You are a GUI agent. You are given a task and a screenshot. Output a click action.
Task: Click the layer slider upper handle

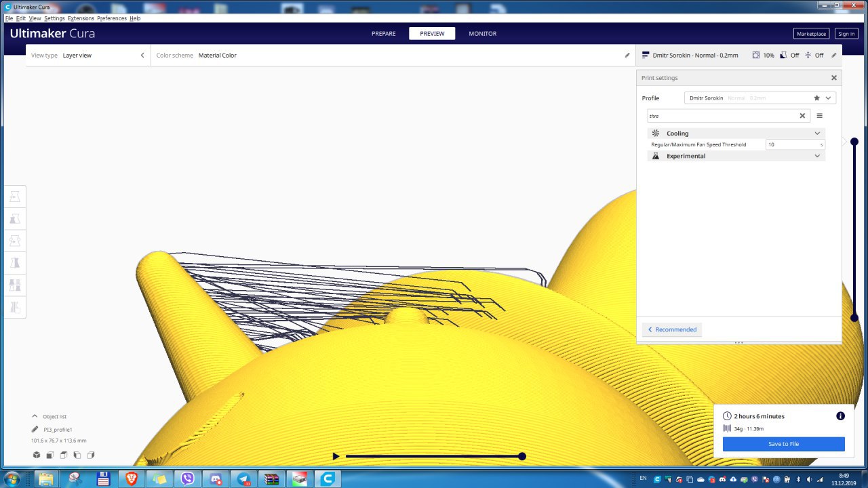(x=854, y=142)
